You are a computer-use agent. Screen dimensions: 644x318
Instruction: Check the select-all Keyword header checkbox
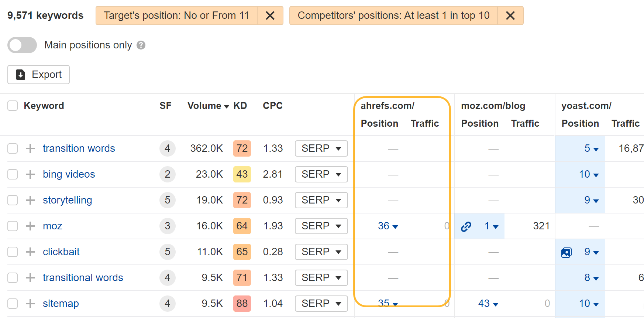pos(13,106)
